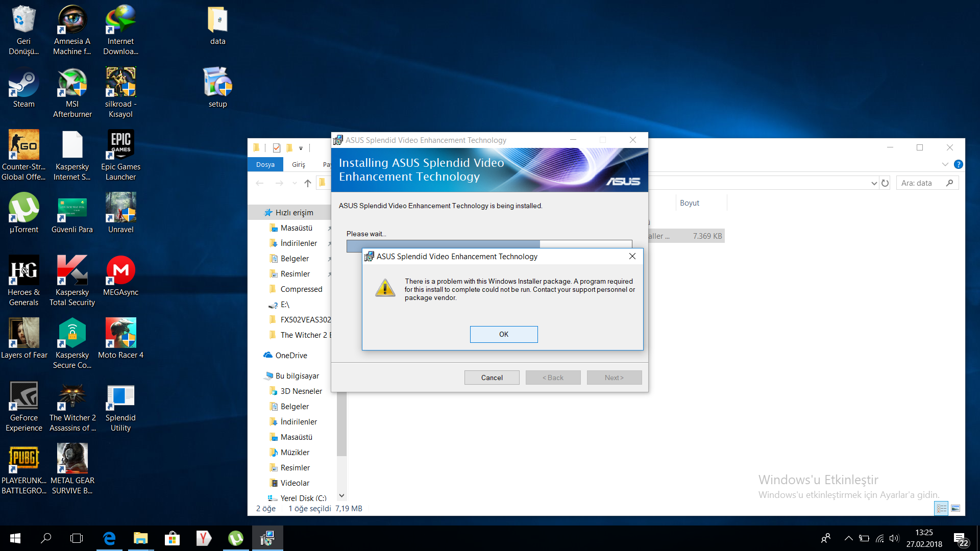This screenshot has height=551, width=980.
Task: Close the ASUS Splendid error message dialog
Action: click(632, 256)
